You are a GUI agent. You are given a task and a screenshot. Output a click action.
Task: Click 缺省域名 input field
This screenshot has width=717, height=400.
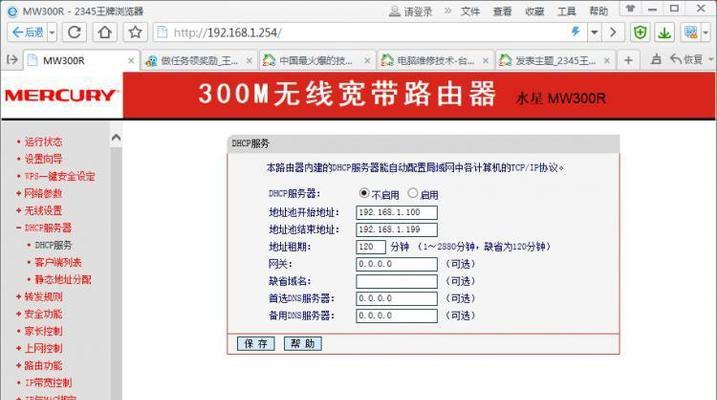(x=396, y=281)
